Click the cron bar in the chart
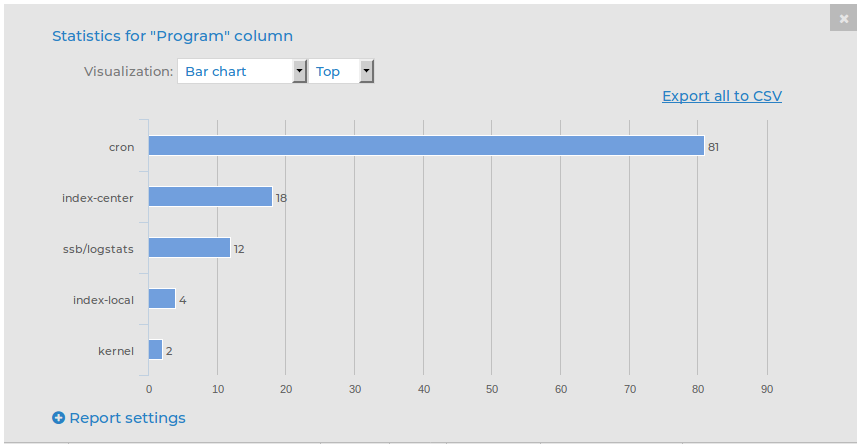The image size is (862, 444). pyautogui.click(x=426, y=146)
